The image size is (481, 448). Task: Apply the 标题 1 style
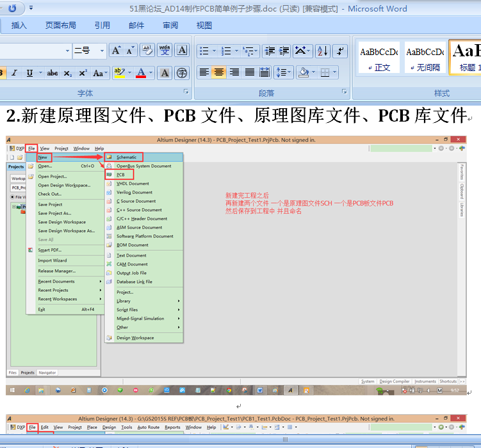466,58
